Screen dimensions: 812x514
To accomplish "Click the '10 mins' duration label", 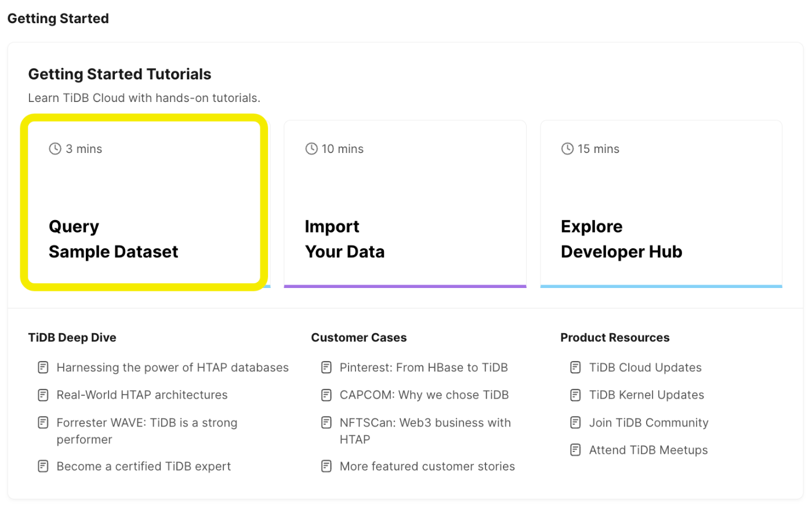I will click(342, 149).
